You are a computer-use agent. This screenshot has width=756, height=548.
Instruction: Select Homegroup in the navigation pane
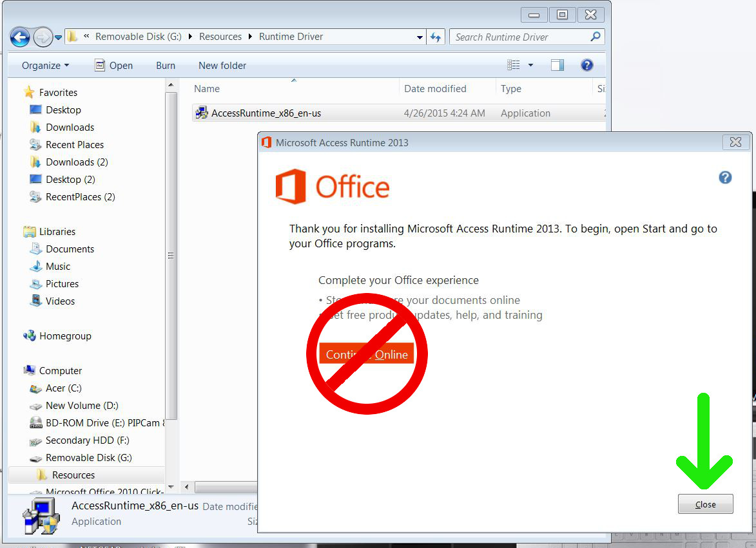65,336
